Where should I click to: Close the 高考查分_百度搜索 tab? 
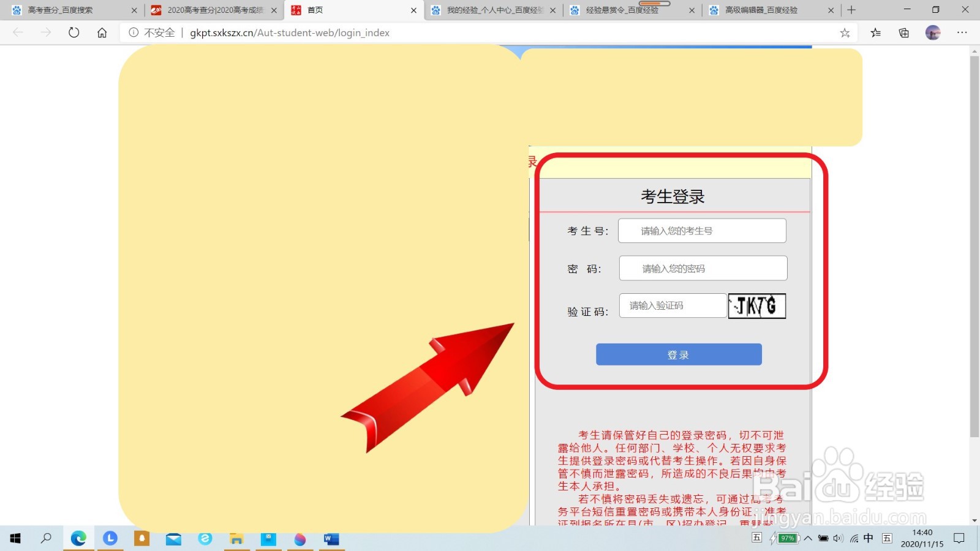pyautogui.click(x=134, y=10)
